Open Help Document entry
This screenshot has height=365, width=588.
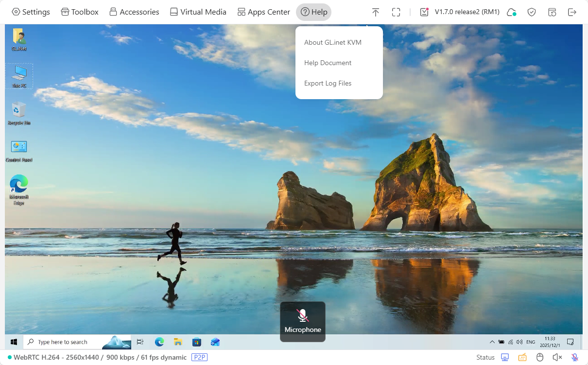pyautogui.click(x=328, y=63)
